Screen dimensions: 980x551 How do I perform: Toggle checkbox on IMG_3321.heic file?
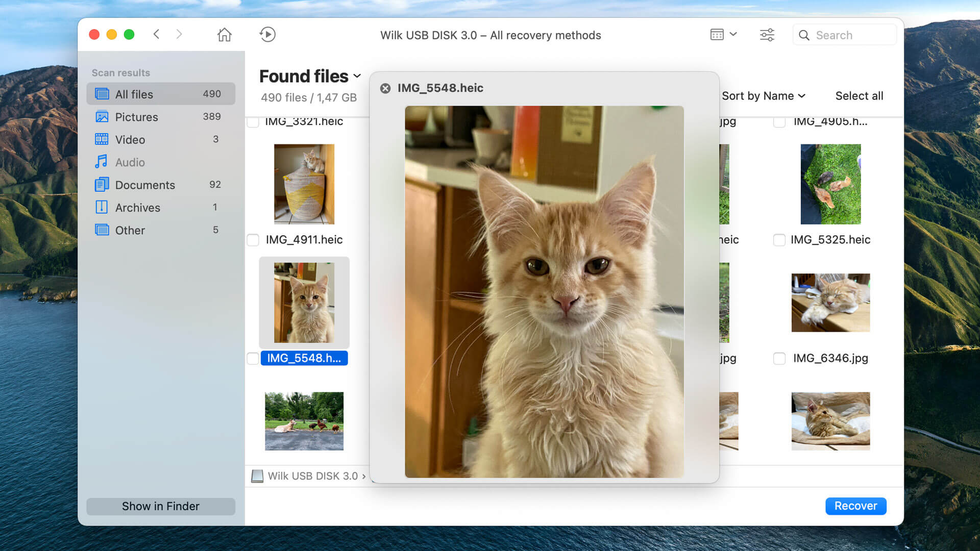point(253,121)
